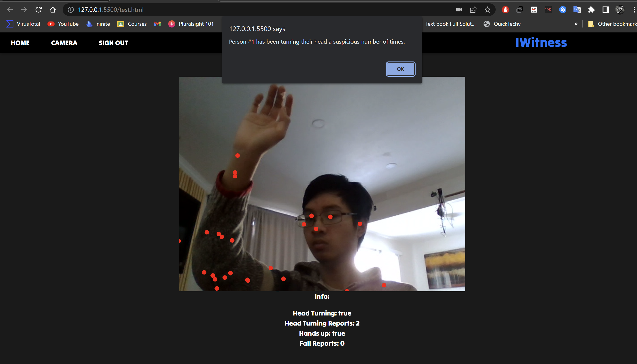Click the IWitness logo
The height and width of the screenshot is (364, 637).
[541, 42]
